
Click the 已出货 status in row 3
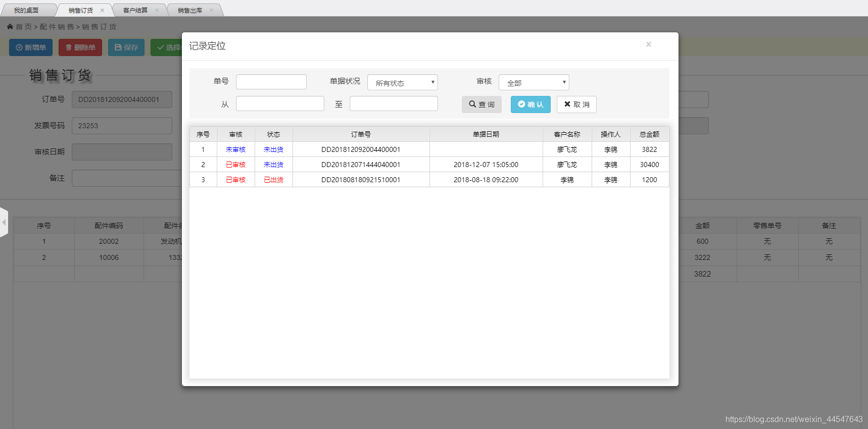tap(274, 180)
